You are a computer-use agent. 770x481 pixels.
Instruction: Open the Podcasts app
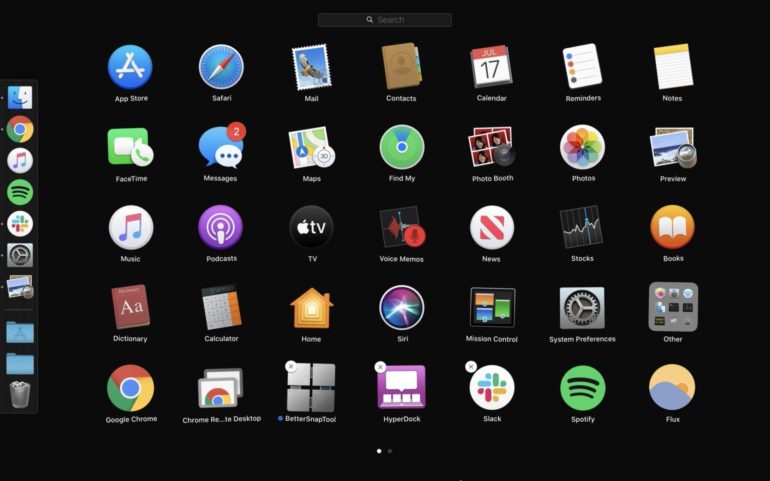(221, 228)
